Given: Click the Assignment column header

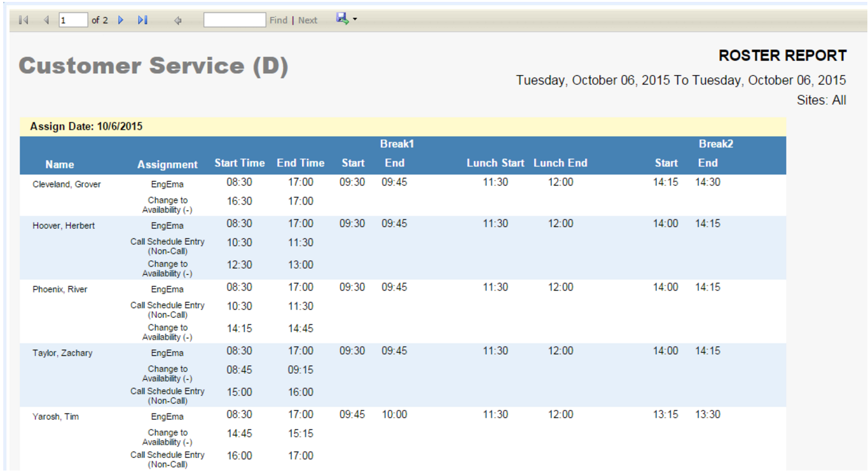Looking at the screenshot, I should 167,165.
